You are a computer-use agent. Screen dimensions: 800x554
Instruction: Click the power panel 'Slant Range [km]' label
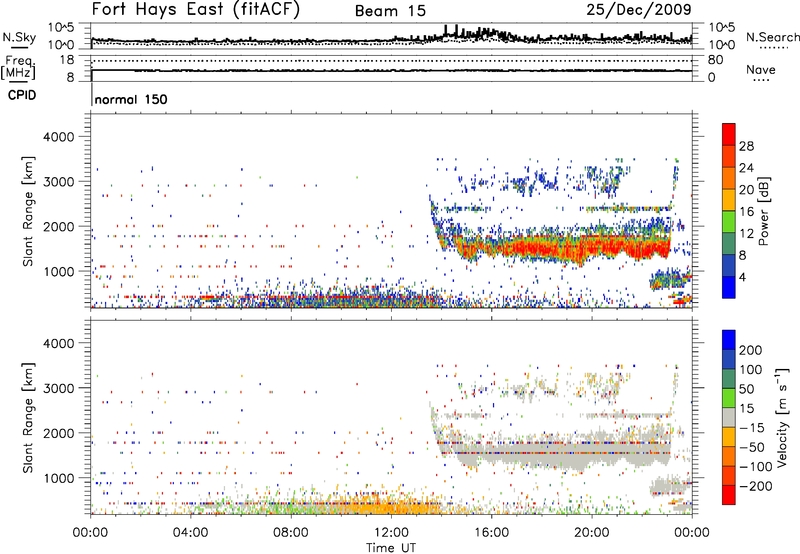tap(28, 211)
